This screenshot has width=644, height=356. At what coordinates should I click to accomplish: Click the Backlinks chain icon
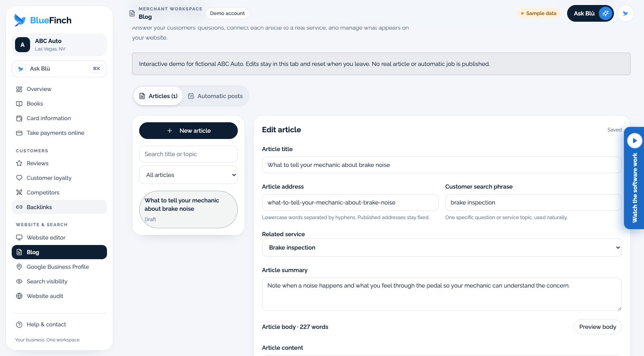(x=19, y=207)
